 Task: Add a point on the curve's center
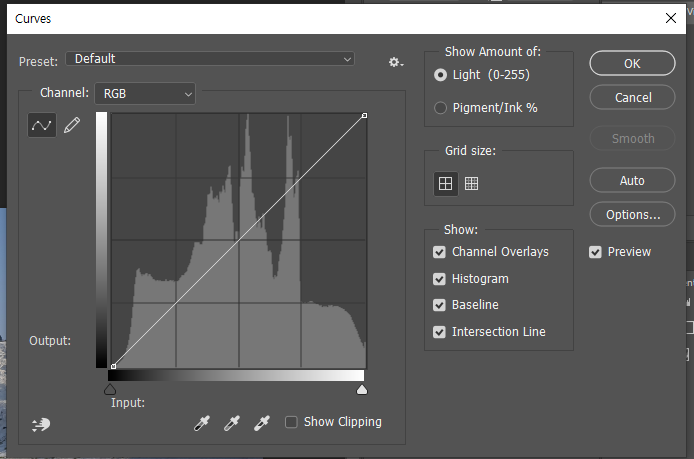click(239, 241)
